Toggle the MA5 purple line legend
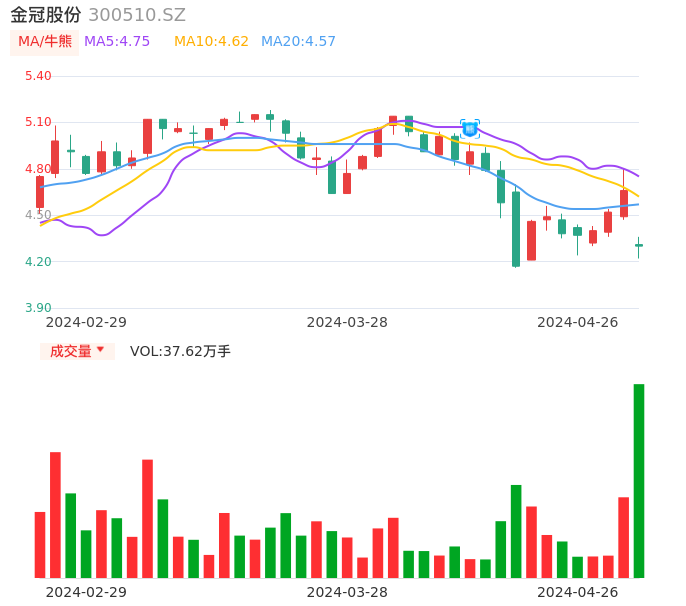The height and width of the screenshot is (606, 686). [117, 42]
